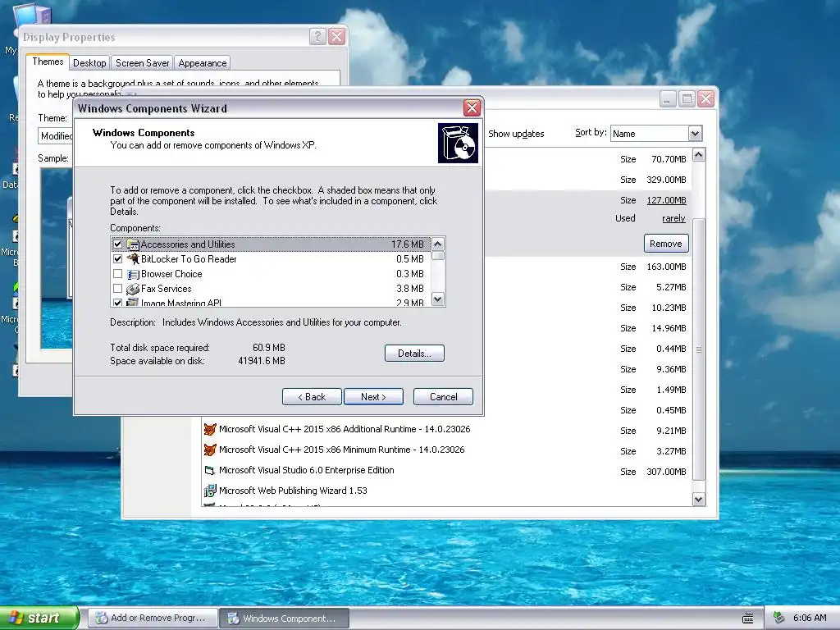This screenshot has height=630, width=840.
Task: Click the taskbar clock showing 6:06 AM
Action: (810, 619)
